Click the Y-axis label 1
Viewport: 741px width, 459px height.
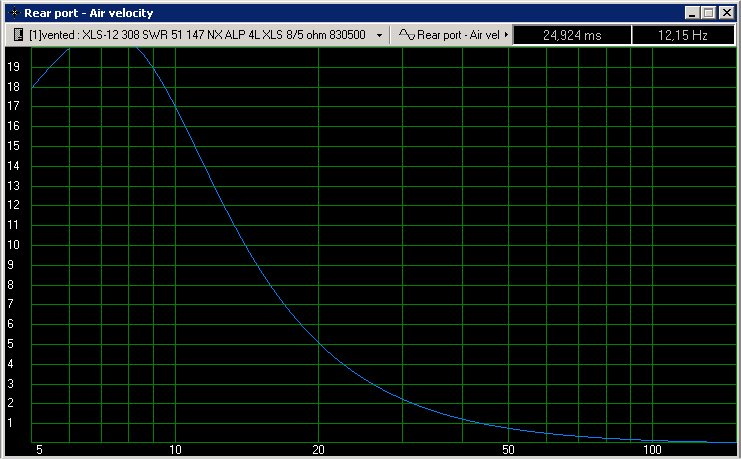[10, 423]
